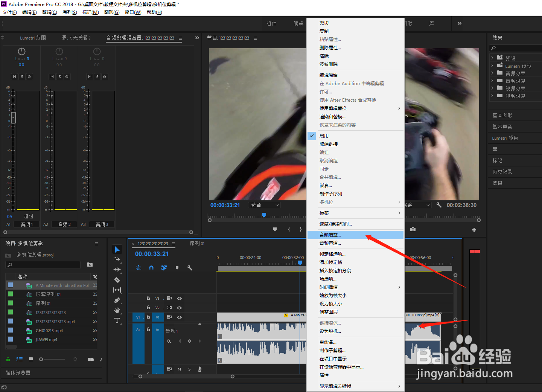Choose 音频增益... from context menu
Screen dimensions: 542x392
tap(355, 235)
